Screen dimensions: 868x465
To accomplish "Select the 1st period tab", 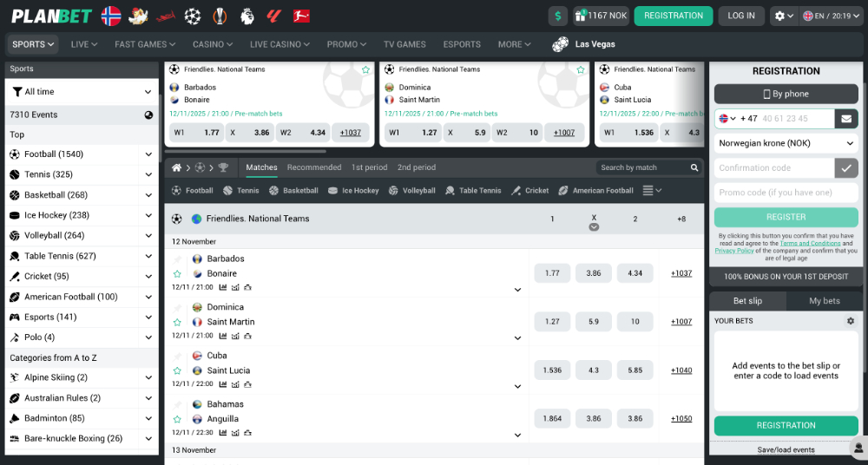I will click(x=369, y=167).
